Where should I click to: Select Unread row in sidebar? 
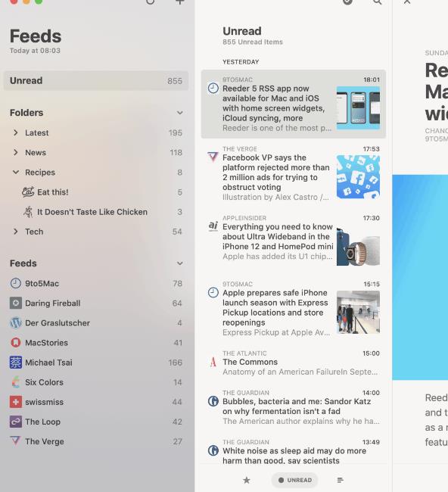pyautogui.click(x=96, y=81)
